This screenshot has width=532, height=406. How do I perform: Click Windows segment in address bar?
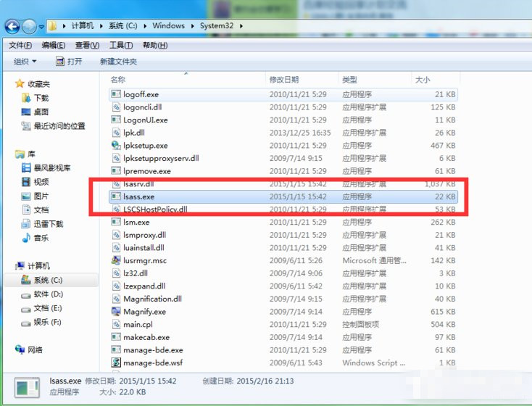coord(168,26)
